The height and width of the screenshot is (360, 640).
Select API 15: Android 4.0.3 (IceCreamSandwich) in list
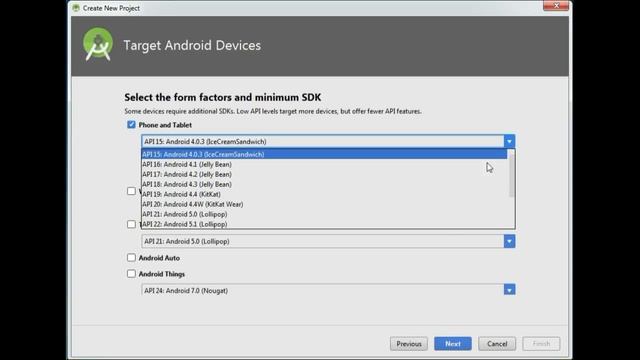click(324, 154)
